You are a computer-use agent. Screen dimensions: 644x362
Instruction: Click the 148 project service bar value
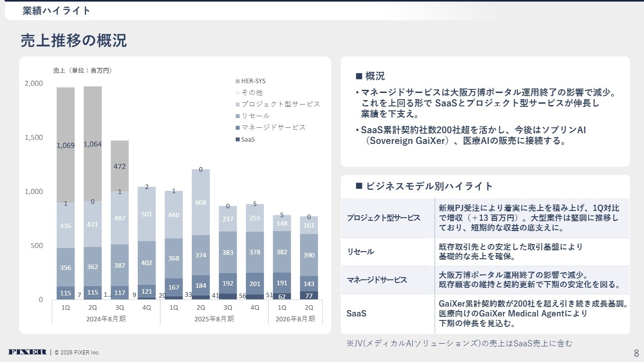(282, 223)
